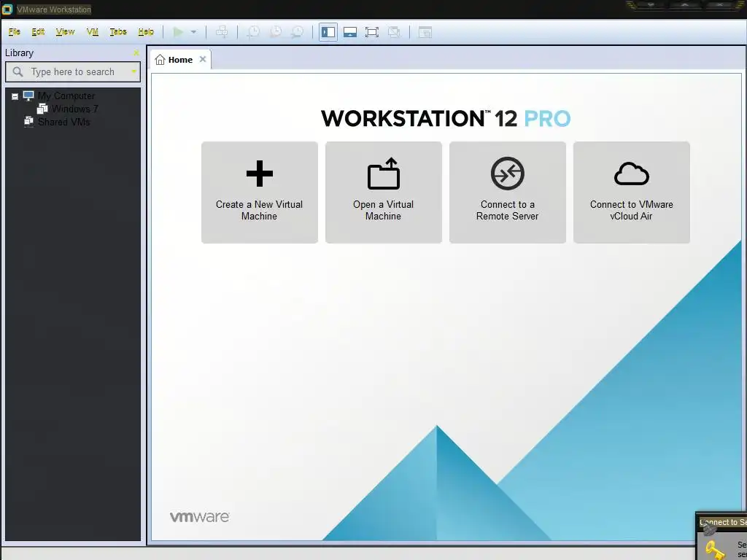
Task: Click the magnifier icon in Library search
Action: tap(18, 72)
